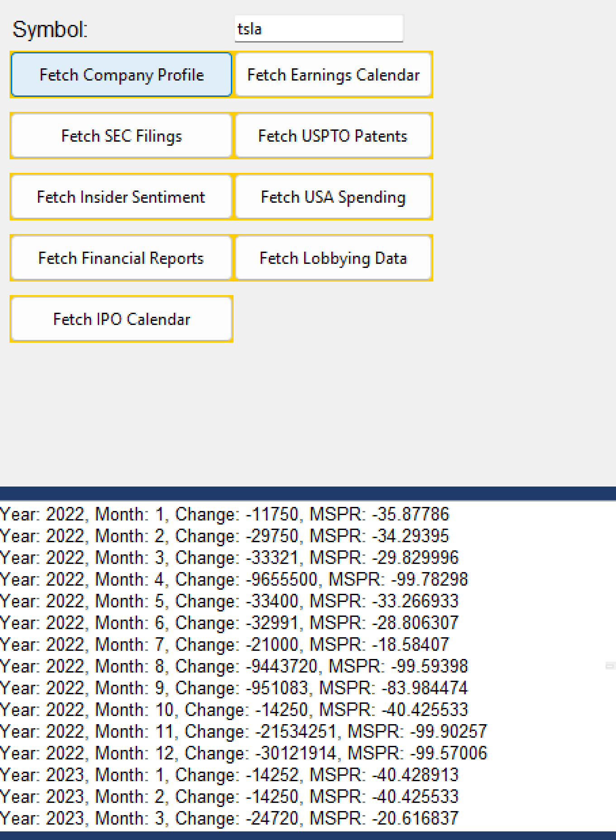616x840 pixels.
Task: Select Fetch Financial Reports
Action: (121, 258)
